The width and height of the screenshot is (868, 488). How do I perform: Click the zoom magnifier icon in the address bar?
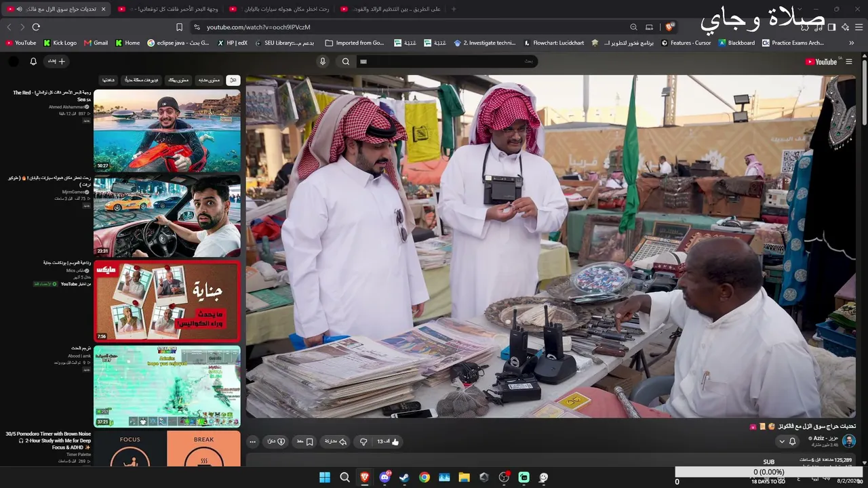[x=633, y=27]
